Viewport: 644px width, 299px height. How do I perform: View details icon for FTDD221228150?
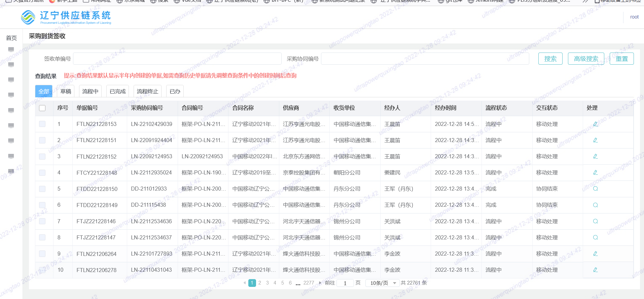point(595,189)
